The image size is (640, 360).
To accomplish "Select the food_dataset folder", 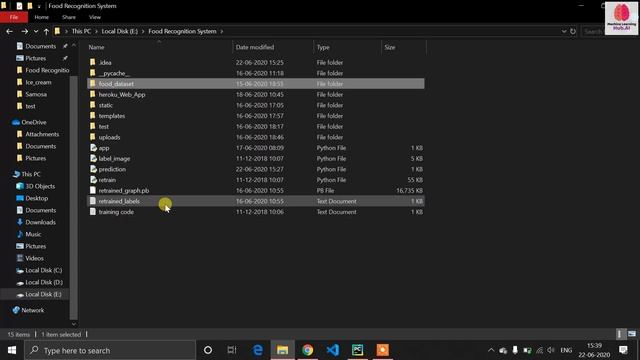I will pyautogui.click(x=256, y=84).
